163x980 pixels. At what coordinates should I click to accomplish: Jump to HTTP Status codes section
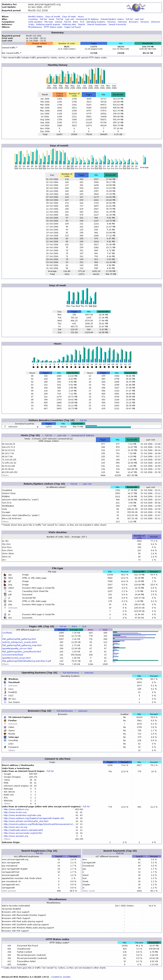pos(53,27)
